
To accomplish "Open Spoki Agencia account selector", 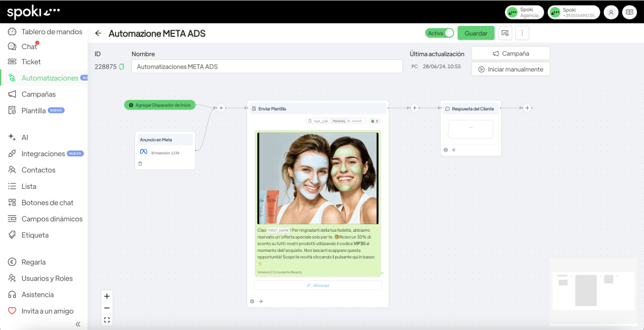I will pos(525,13).
